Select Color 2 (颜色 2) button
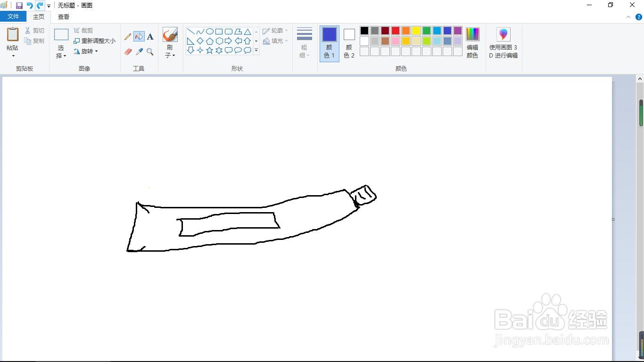 pos(349,43)
